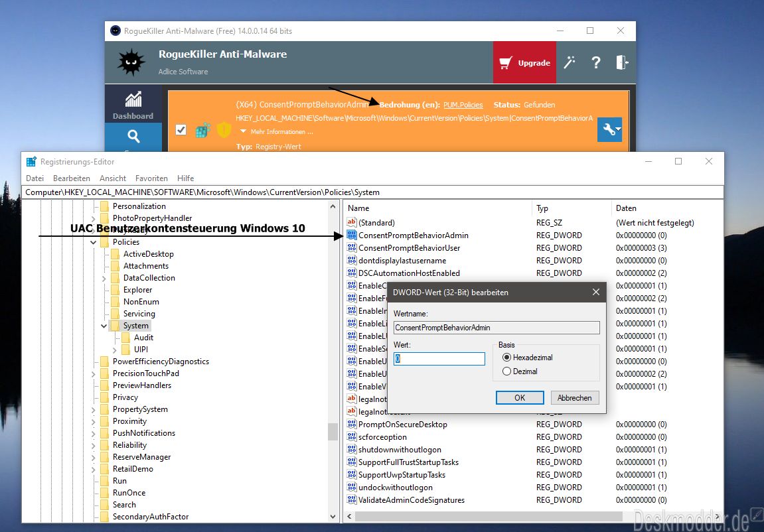Close the DWORD-Wert bearbeiten dialog
This screenshot has width=764, height=532.
pyautogui.click(x=596, y=292)
